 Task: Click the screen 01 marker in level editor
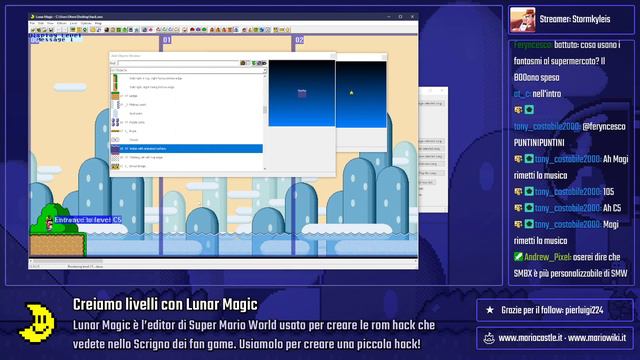pos(167,40)
